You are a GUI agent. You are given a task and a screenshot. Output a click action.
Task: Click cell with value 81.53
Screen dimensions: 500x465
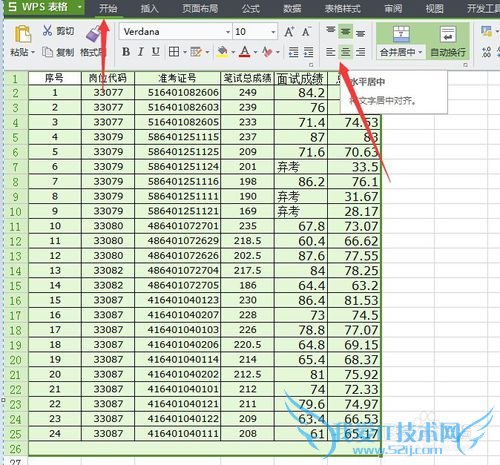(x=354, y=300)
